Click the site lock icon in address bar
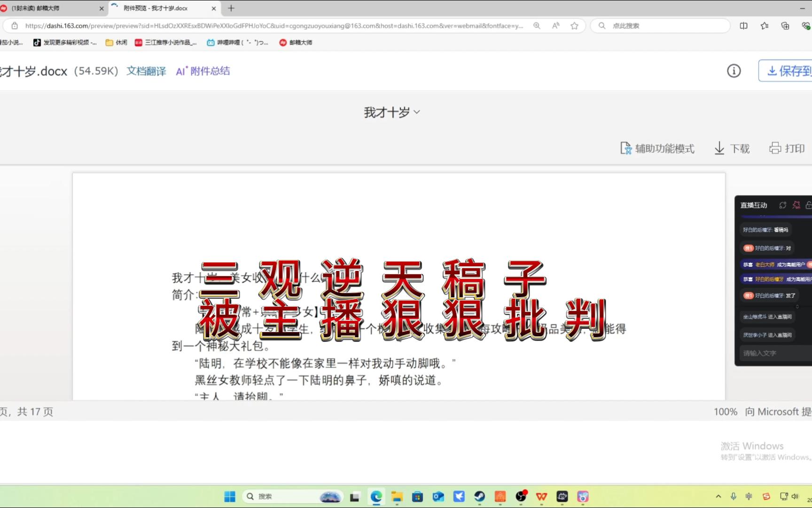Image resolution: width=812 pixels, height=508 pixels. click(x=15, y=26)
